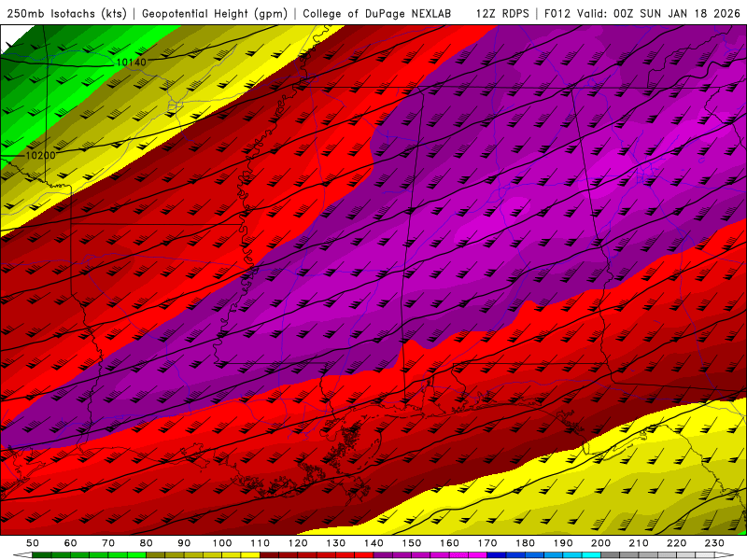Click the 10200 height contour label
This screenshot has width=747, height=560.
40,155
